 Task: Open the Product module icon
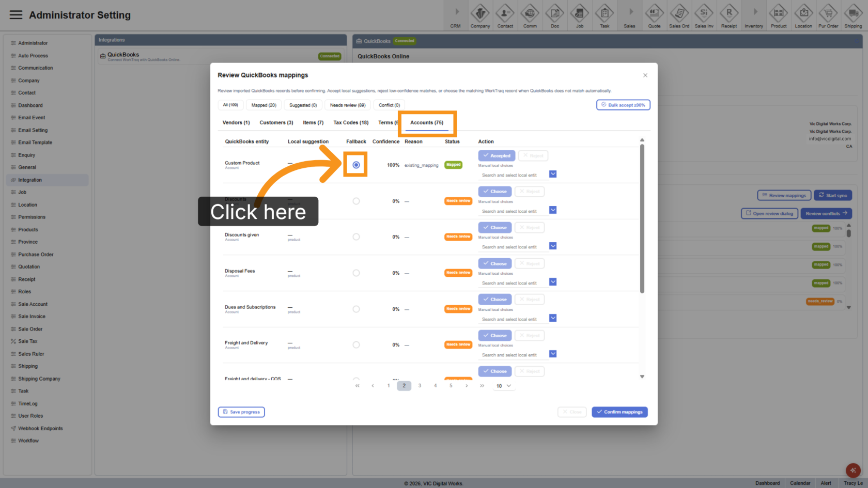click(x=779, y=15)
